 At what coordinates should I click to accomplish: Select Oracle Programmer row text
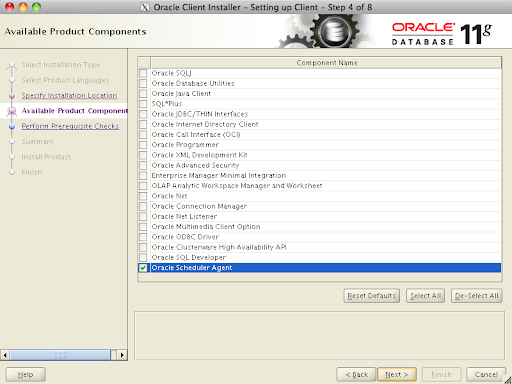point(185,145)
